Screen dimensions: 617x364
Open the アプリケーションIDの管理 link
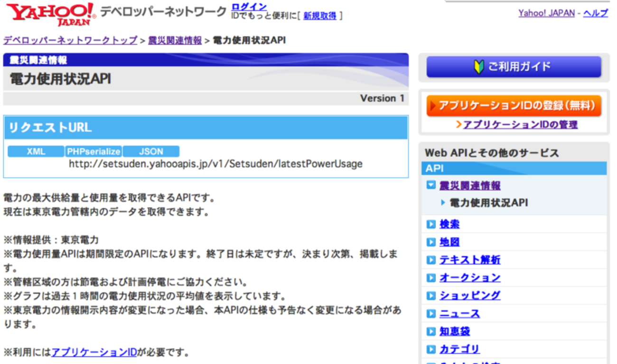[x=520, y=125]
